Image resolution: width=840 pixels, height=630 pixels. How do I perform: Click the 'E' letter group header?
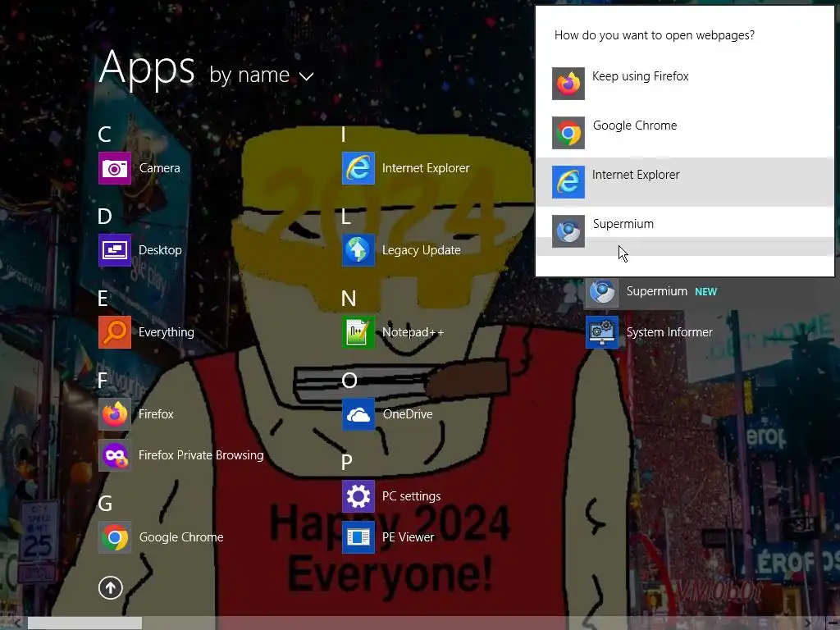click(x=103, y=299)
